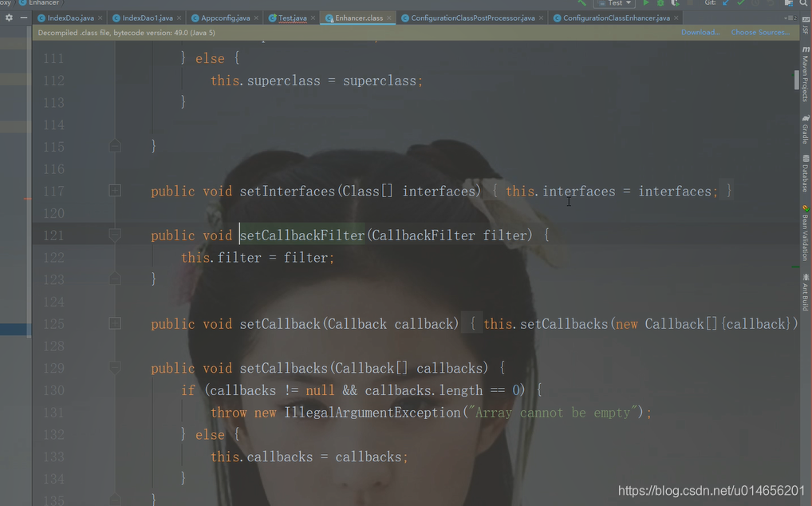Hide the project panel with minus icon

coord(24,18)
